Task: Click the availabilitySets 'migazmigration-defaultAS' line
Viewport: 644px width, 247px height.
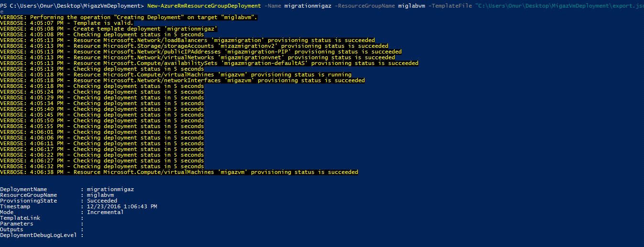Action: pyautogui.click(x=209, y=63)
